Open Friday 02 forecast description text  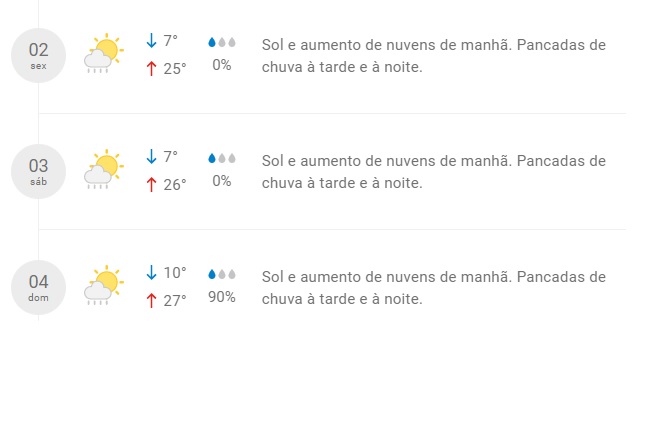click(x=433, y=56)
